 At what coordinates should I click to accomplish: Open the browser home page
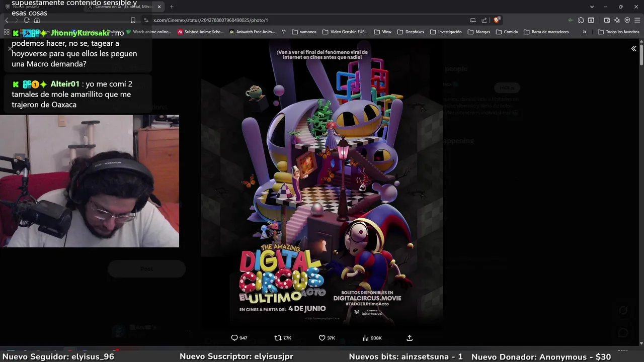[37, 20]
